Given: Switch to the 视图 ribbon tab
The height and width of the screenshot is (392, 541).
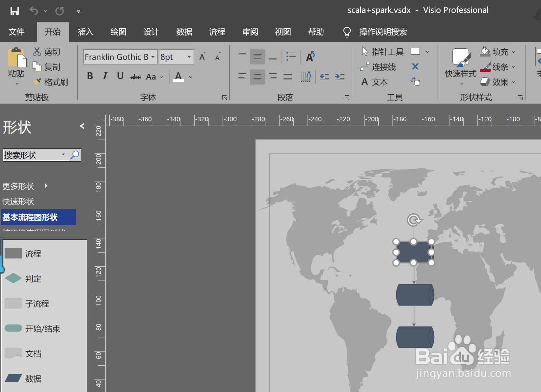Looking at the screenshot, I should point(283,32).
